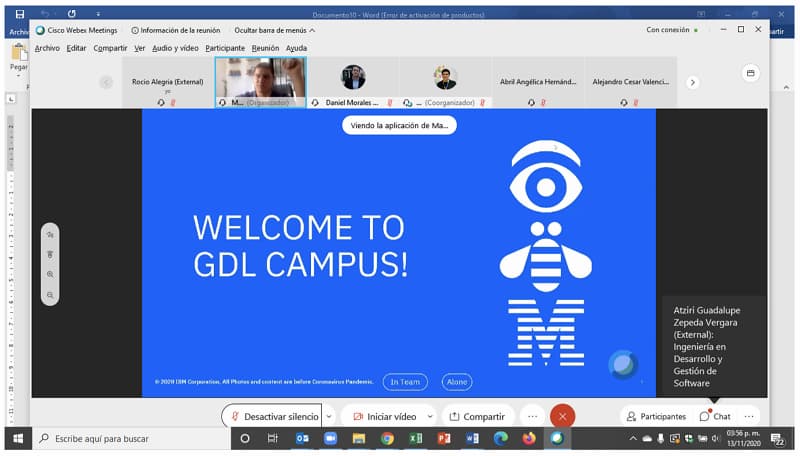
Task: Click Información de la reunión
Action: (x=176, y=30)
